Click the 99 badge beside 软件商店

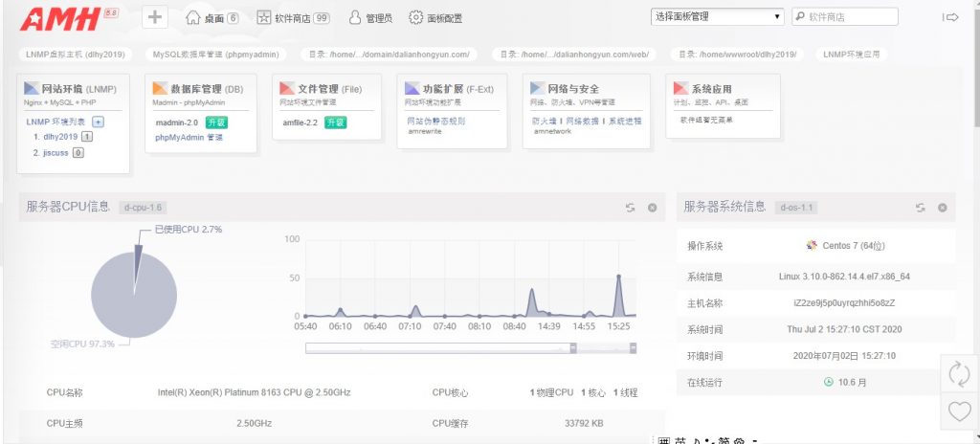click(x=322, y=18)
